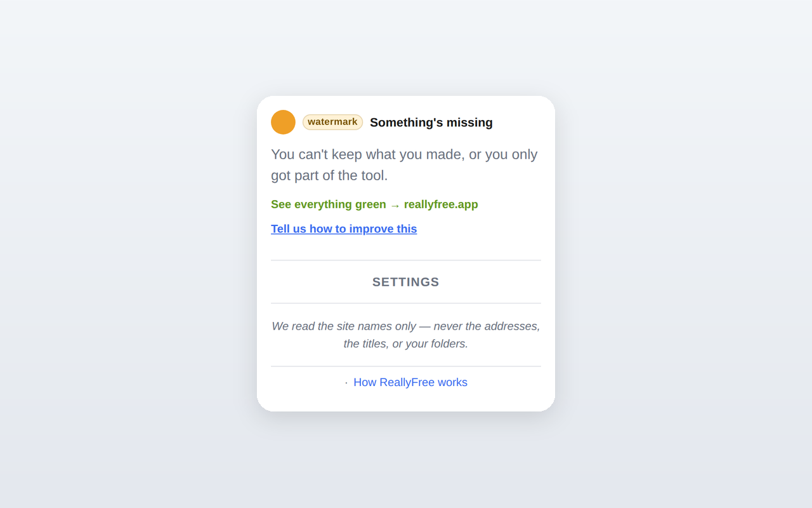This screenshot has width=812, height=508.
Task: Click the dot before How ReallyFree works
Action: [346, 383]
